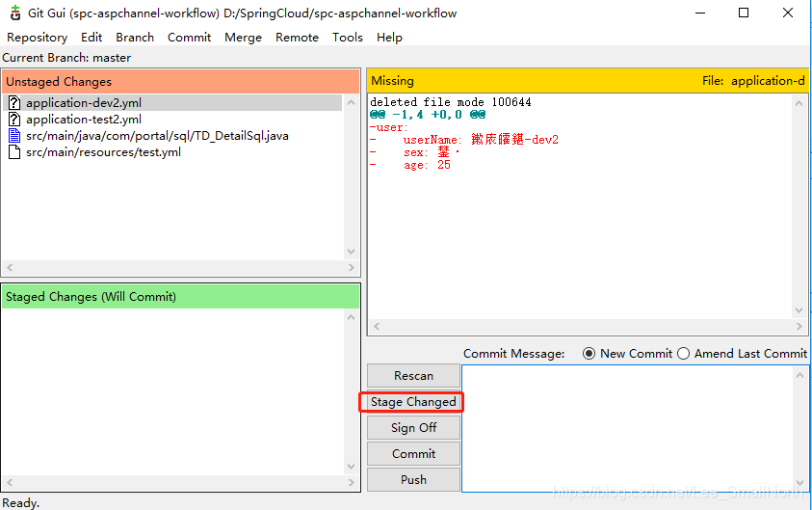Click Staged Changes list scroll-down arrow
This screenshot has width=812, height=510.
click(x=352, y=467)
